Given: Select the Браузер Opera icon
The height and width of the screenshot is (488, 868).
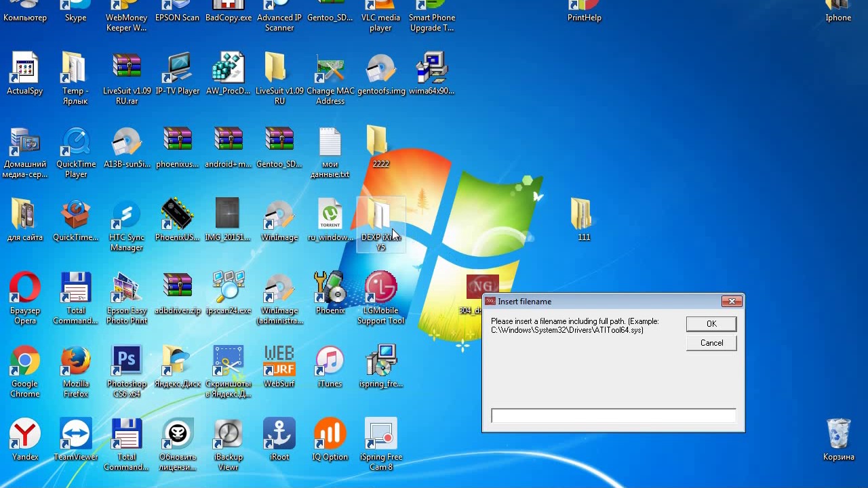Looking at the screenshot, I should pos(25,298).
